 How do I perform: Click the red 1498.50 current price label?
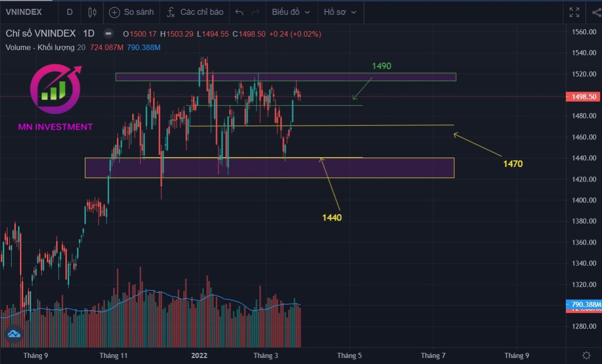coord(583,96)
